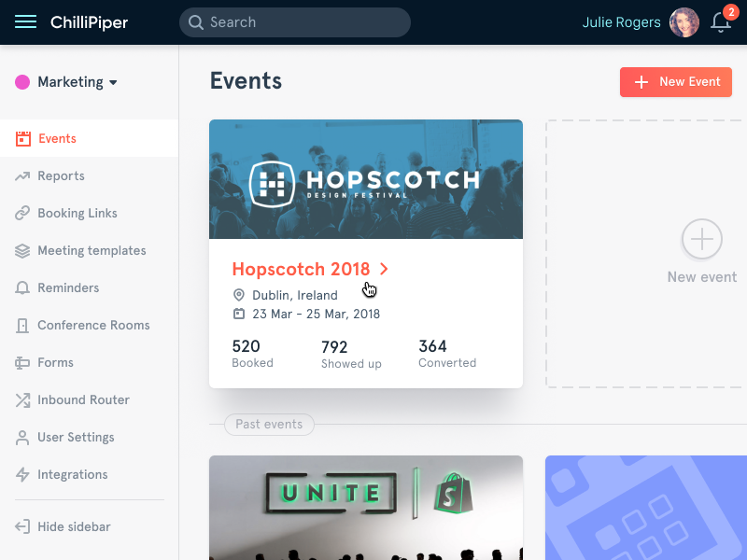The width and height of the screenshot is (747, 560).
Task: Click the Booking Links chain icon
Action: [x=22, y=213]
